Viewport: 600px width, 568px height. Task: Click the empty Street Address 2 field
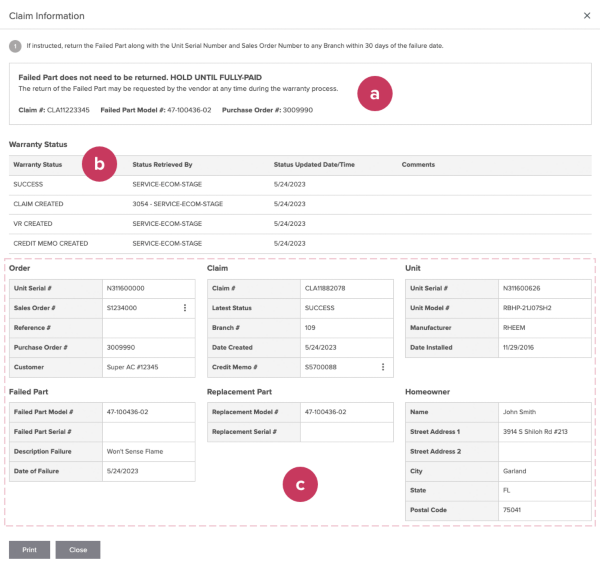tap(545, 451)
